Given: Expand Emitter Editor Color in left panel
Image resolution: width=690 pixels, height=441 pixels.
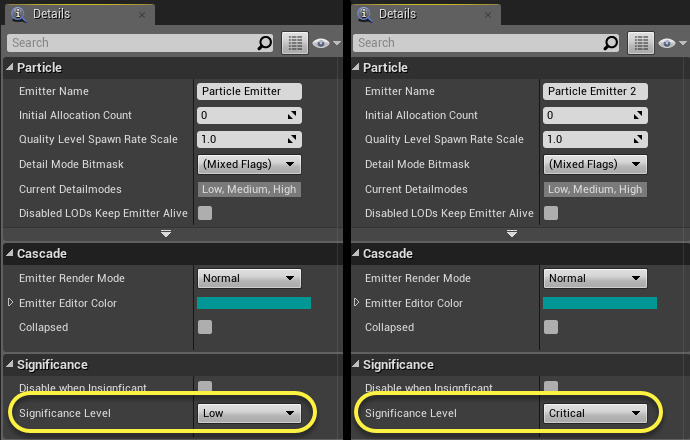Looking at the screenshot, I should click(x=11, y=302).
